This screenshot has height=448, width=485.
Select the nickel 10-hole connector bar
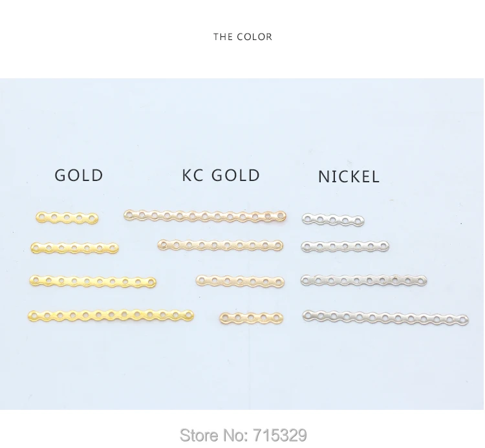[363, 281]
